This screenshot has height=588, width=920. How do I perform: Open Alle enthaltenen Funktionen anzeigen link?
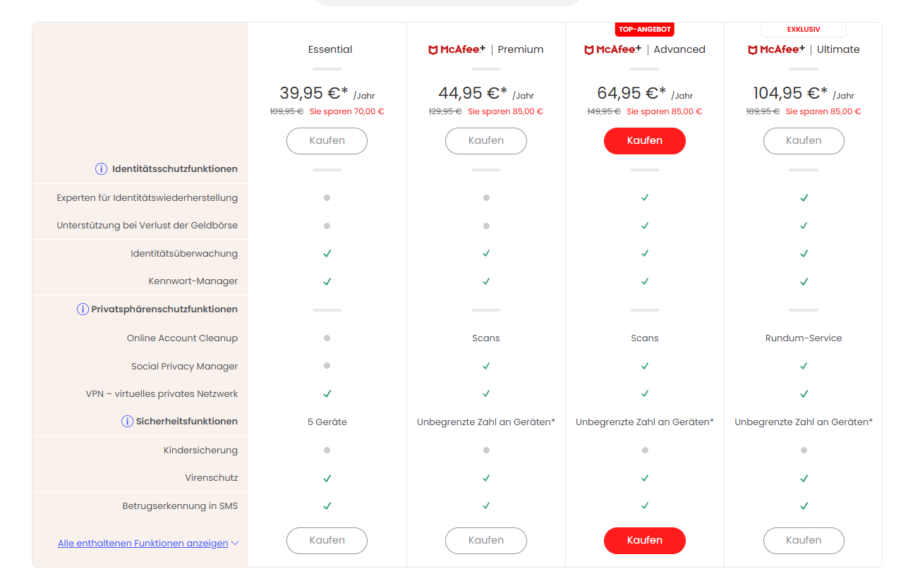pos(143,544)
